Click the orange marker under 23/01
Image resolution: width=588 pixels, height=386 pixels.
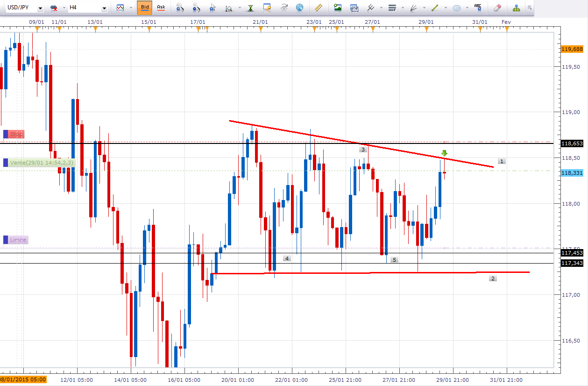314,29
